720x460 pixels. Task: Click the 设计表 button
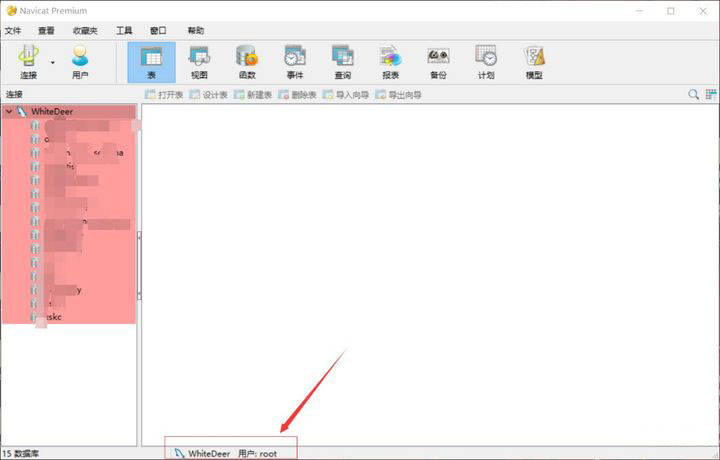click(x=208, y=95)
